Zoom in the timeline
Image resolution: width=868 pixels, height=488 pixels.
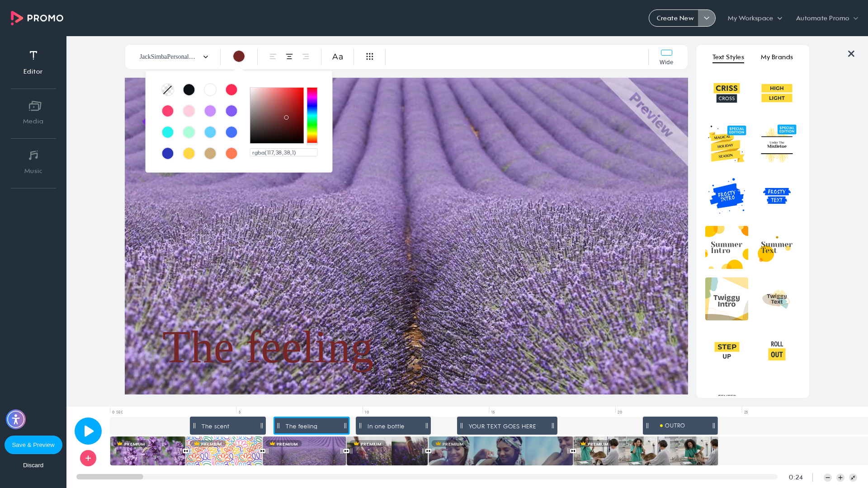point(840,478)
